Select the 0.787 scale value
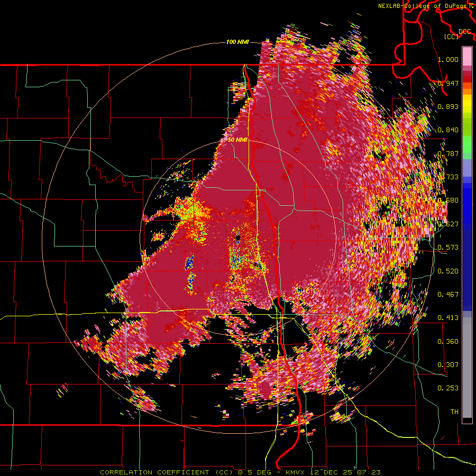Viewport: 476px width, 476px height. (448, 153)
